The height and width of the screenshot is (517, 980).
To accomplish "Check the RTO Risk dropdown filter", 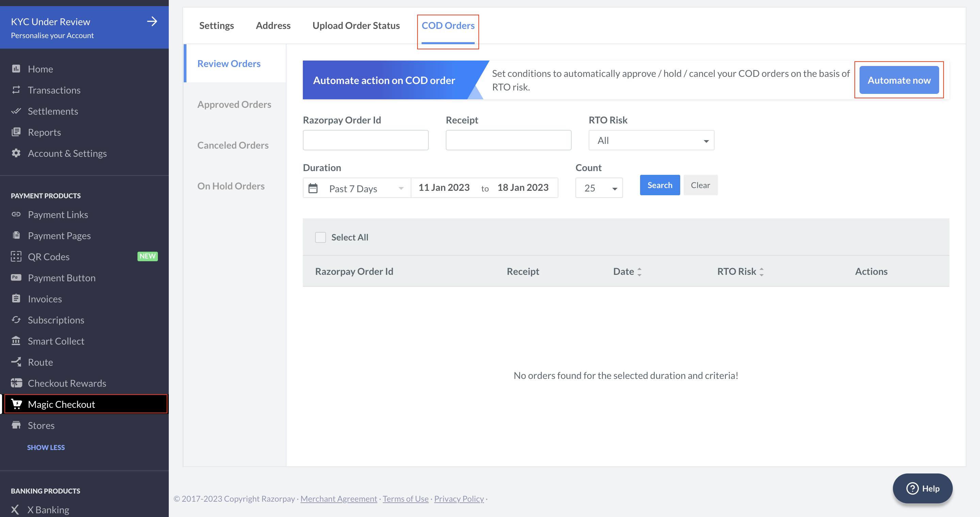I will point(651,140).
